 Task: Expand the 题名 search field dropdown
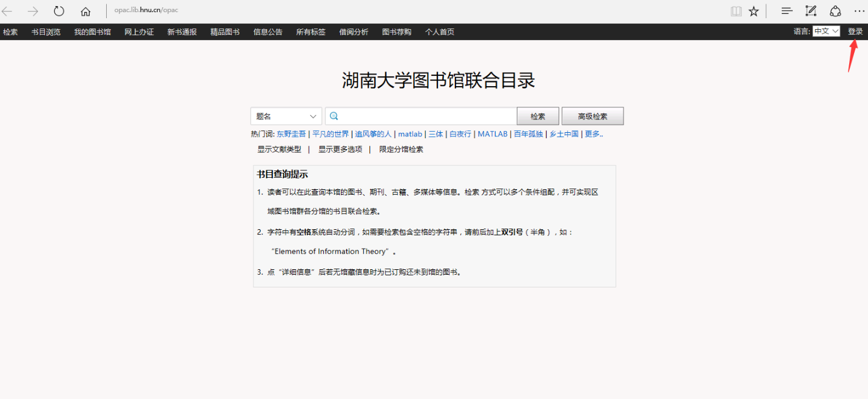pos(286,116)
